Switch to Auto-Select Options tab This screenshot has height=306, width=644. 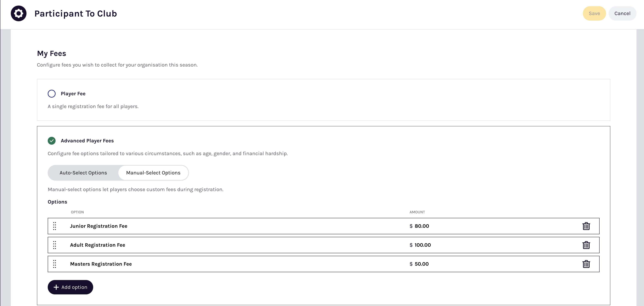tap(83, 173)
